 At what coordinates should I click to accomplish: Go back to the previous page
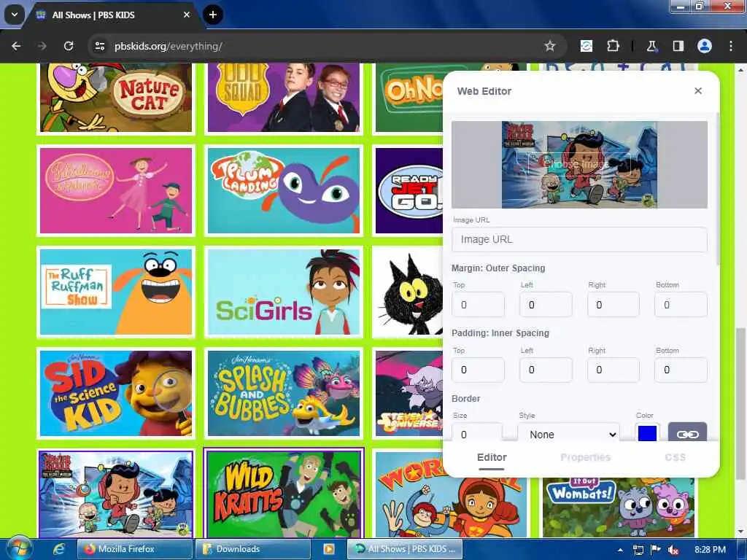pos(16,46)
